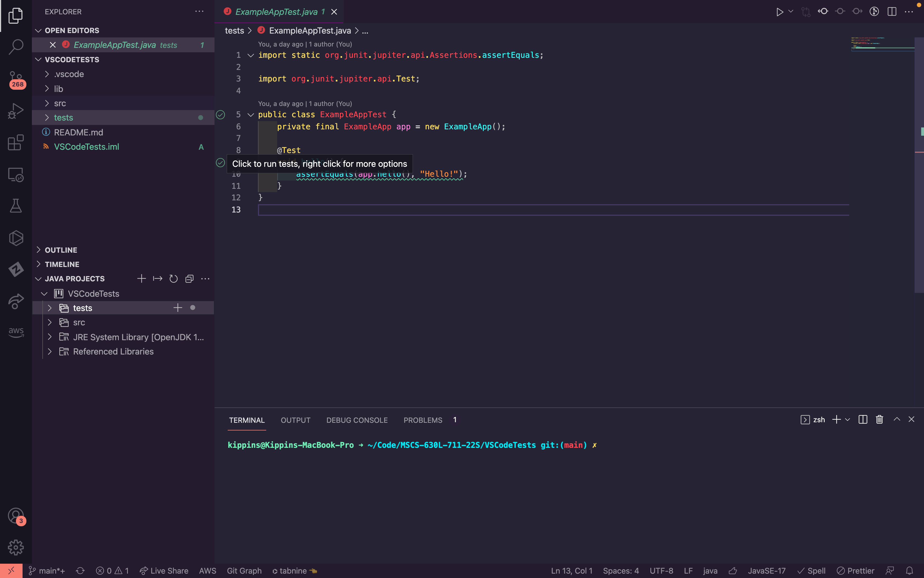Switch to the Output tab
This screenshot has height=578, width=924.
[296, 420]
